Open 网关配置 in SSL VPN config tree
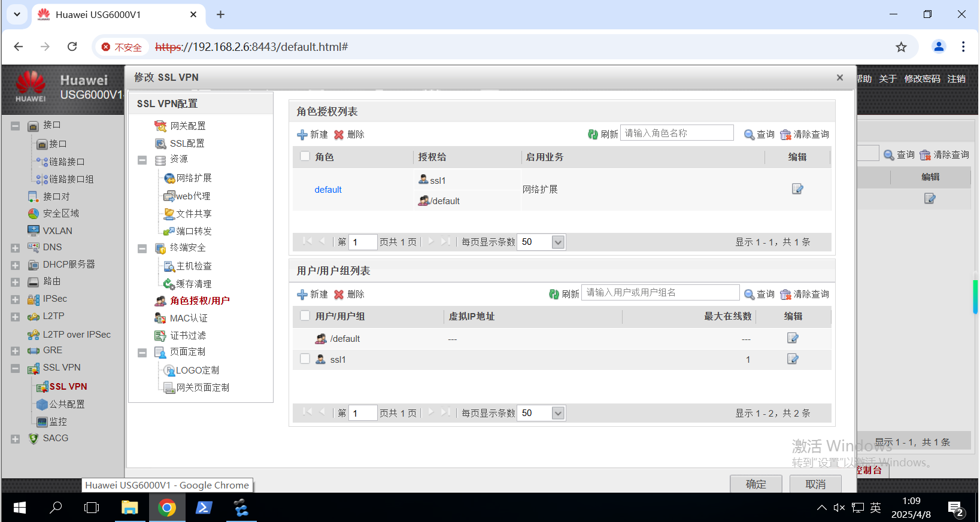 [x=180, y=126]
